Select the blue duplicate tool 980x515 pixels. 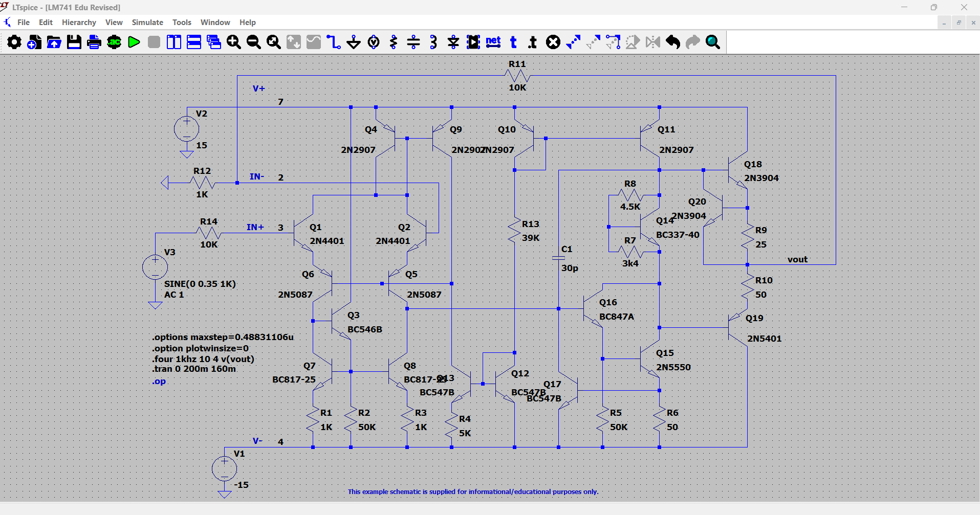coord(573,42)
